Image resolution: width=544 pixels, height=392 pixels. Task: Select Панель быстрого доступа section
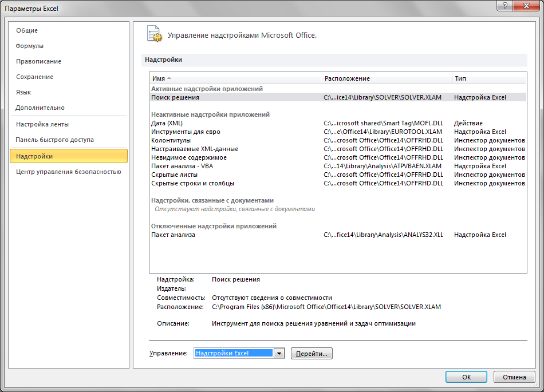[54, 140]
